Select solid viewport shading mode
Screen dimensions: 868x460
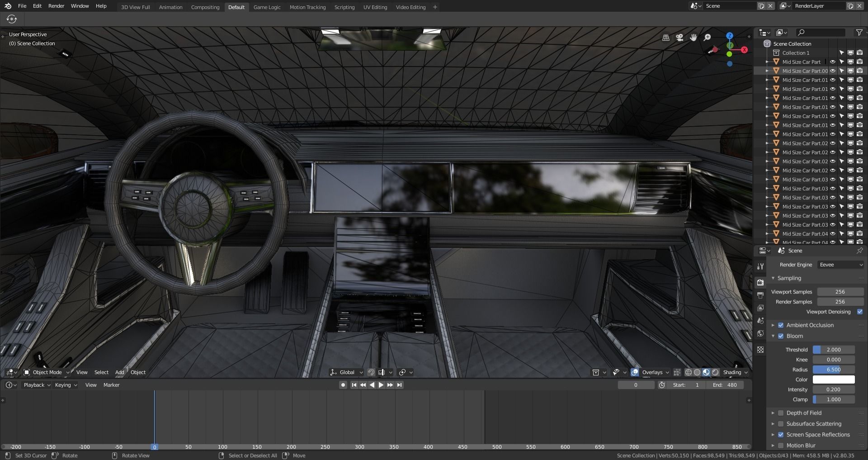coord(697,372)
